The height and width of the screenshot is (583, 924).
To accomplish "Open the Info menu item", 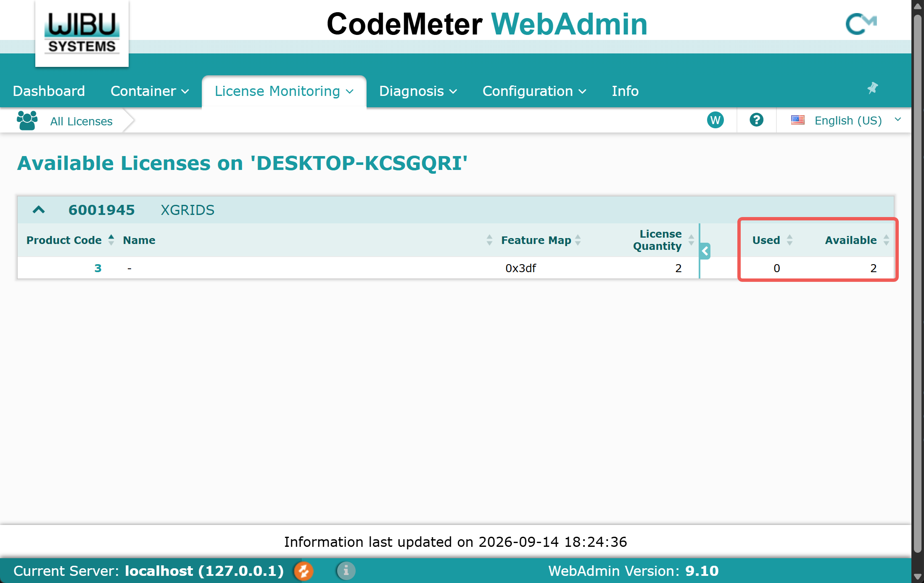I will [x=625, y=91].
